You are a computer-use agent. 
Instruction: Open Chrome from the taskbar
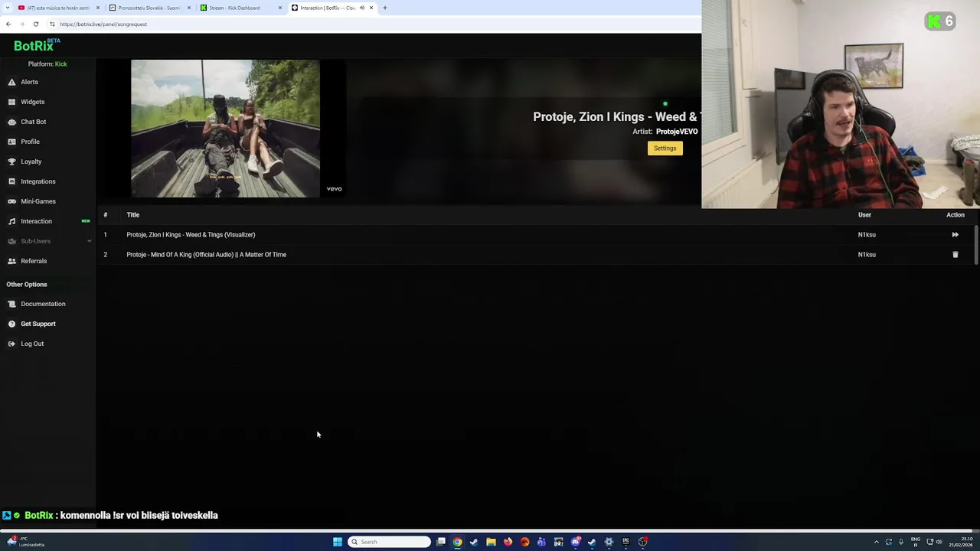tap(457, 542)
